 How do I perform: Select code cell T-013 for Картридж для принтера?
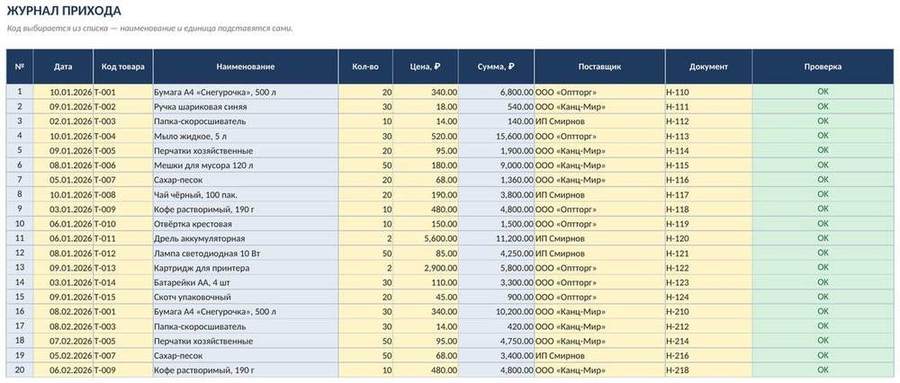click(123, 268)
